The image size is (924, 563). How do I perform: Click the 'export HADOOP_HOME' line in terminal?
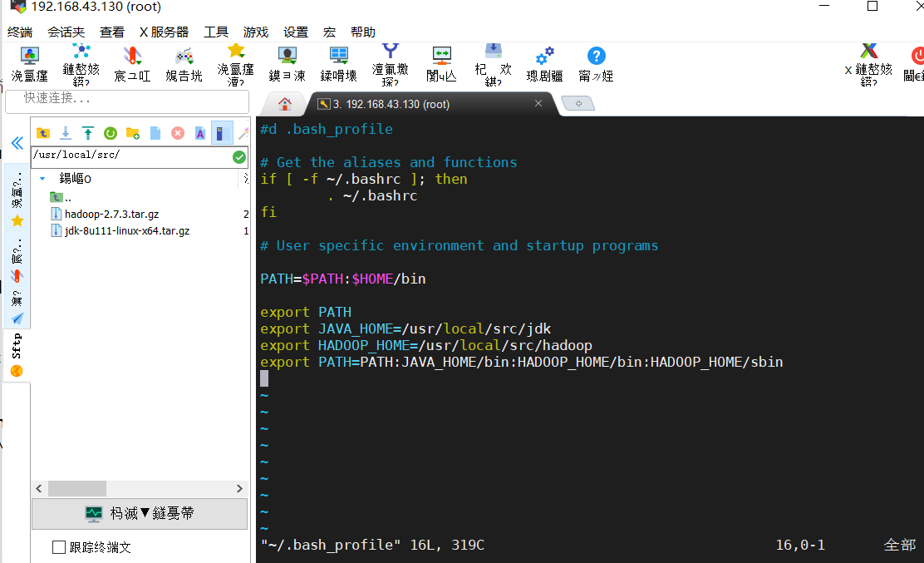(426, 345)
